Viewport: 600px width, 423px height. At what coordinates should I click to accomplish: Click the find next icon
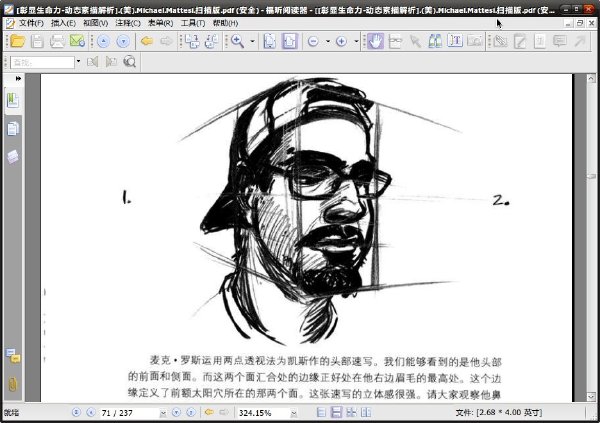[111, 62]
